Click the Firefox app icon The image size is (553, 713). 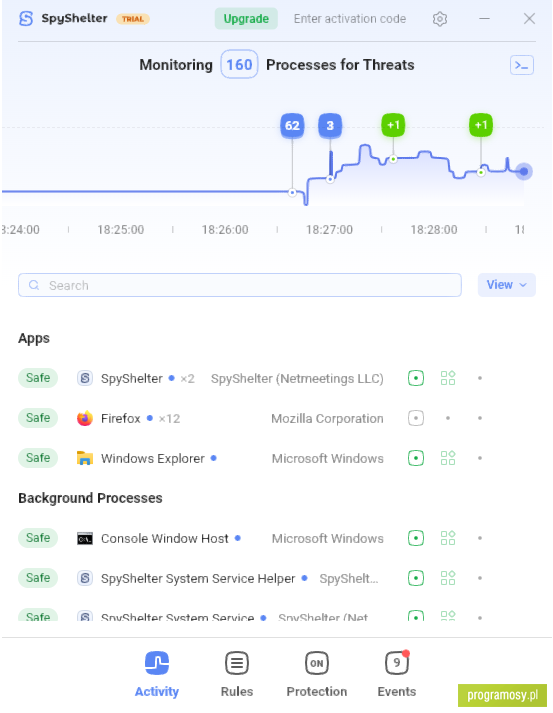click(x=85, y=418)
